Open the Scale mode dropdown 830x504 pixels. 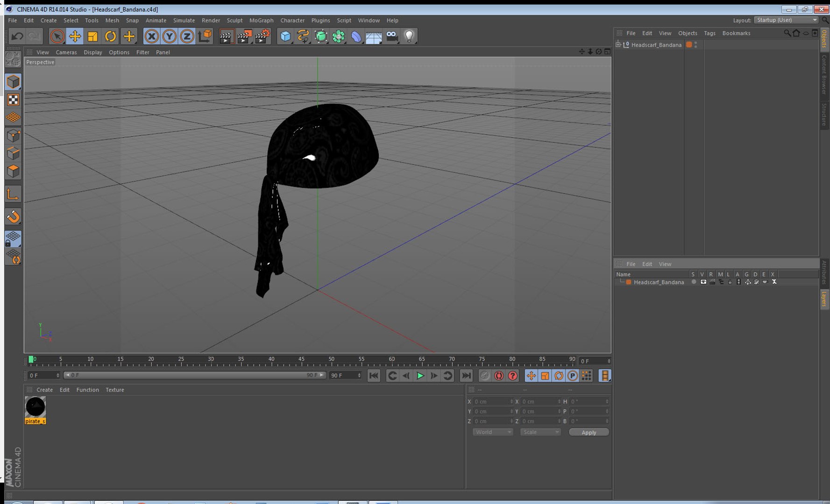pos(540,432)
